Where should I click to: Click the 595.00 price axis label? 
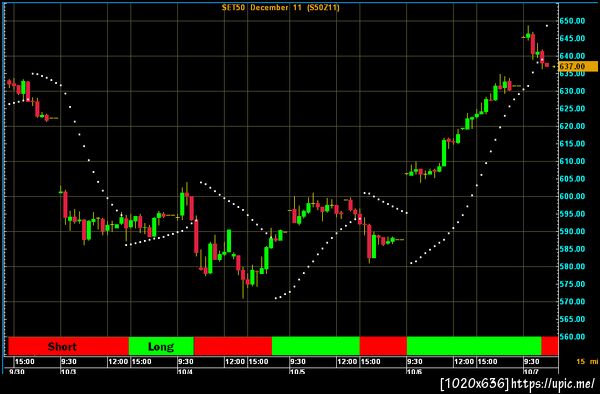coord(572,214)
